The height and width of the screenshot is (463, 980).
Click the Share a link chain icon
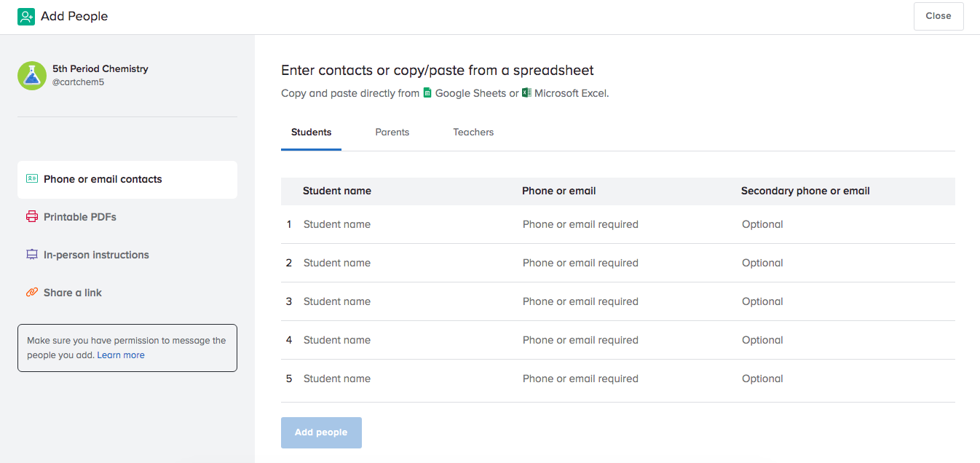coord(32,293)
